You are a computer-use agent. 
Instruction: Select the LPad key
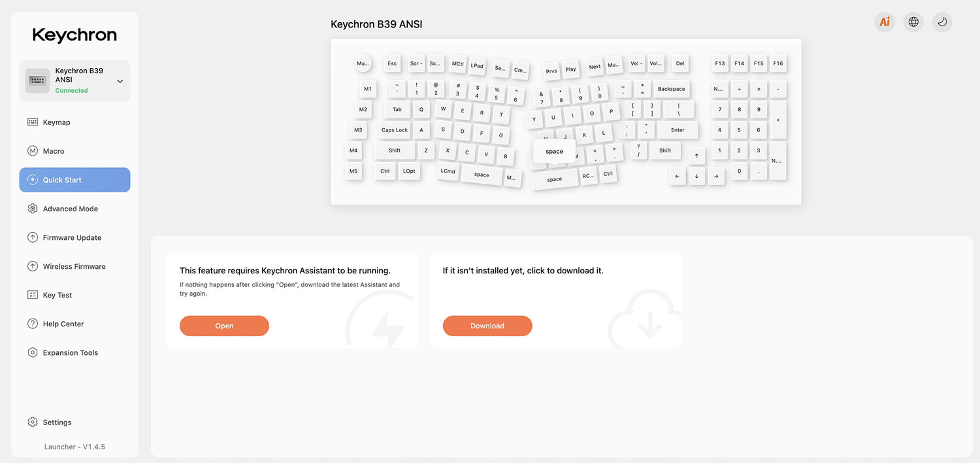[478, 65]
